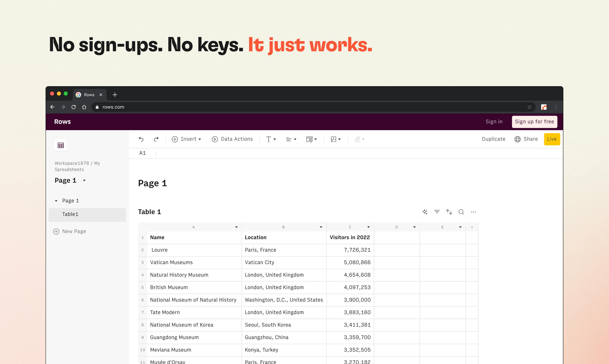The height and width of the screenshot is (364, 609).
Task: Click the undo arrow in the toolbar
Action: pos(141,139)
